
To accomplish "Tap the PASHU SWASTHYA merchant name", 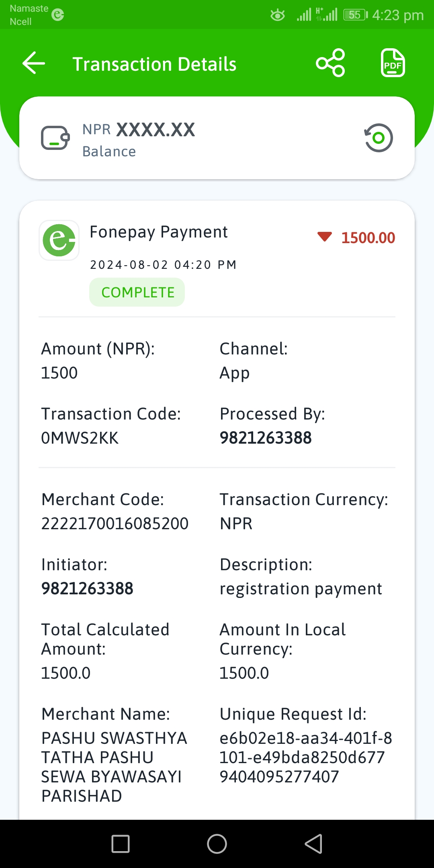I will [x=115, y=767].
